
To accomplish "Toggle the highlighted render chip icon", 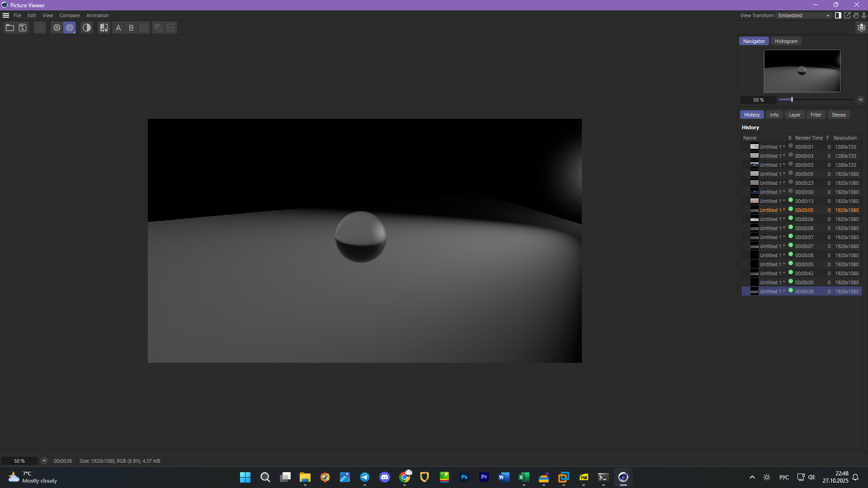I will pyautogui.click(x=70, y=28).
